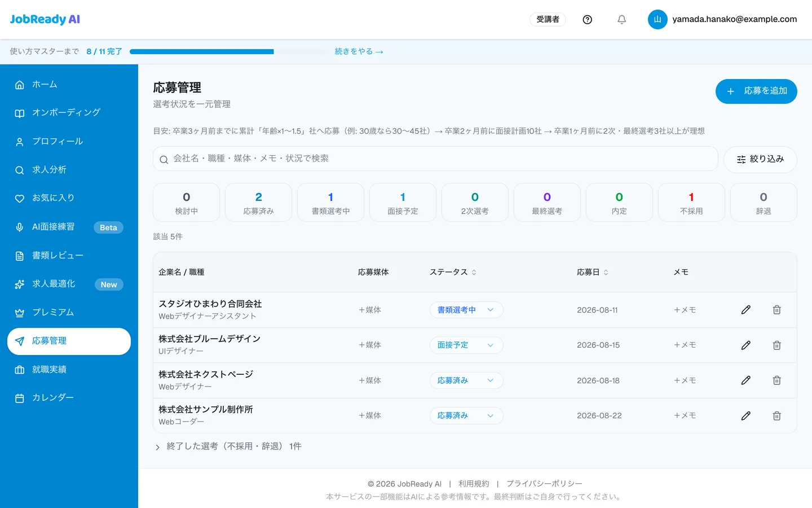Edit the 株式会社ネクストページ application
The image size is (812, 508).
pos(745,380)
